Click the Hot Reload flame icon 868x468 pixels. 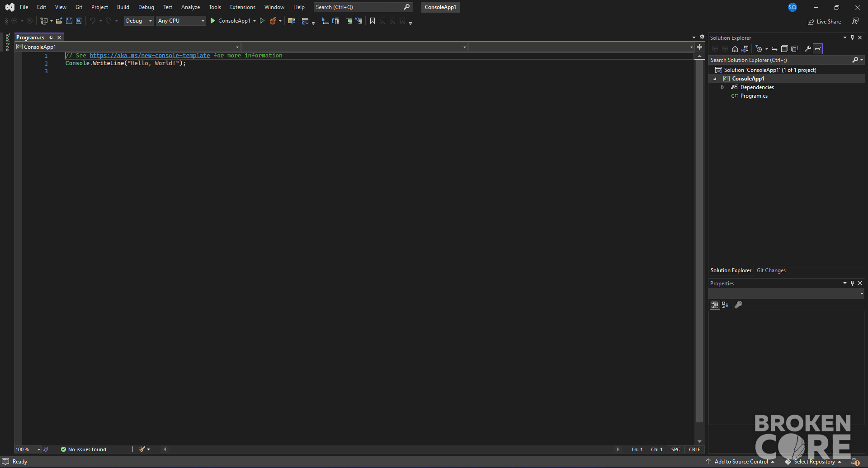pyautogui.click(x=273, y=21)
